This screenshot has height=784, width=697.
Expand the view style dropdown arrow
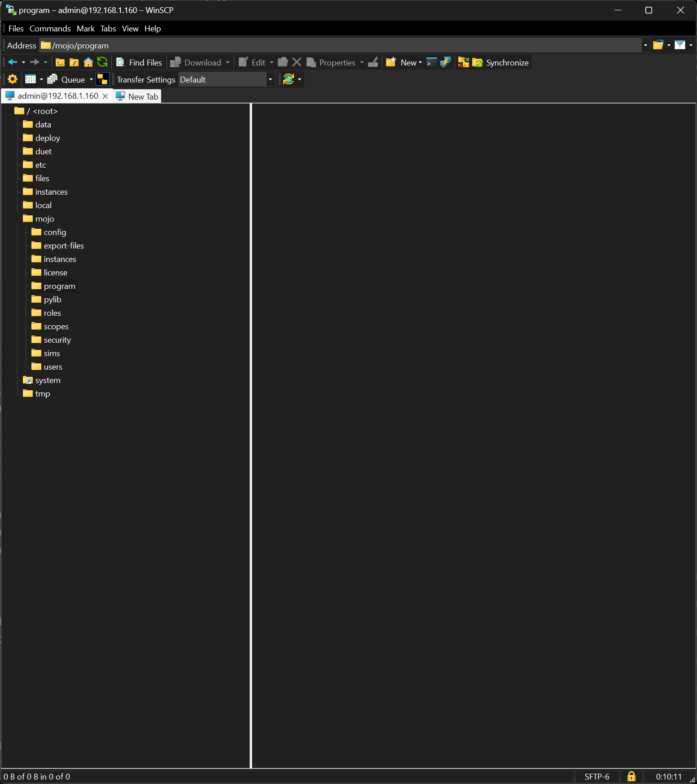pos(41,79)
